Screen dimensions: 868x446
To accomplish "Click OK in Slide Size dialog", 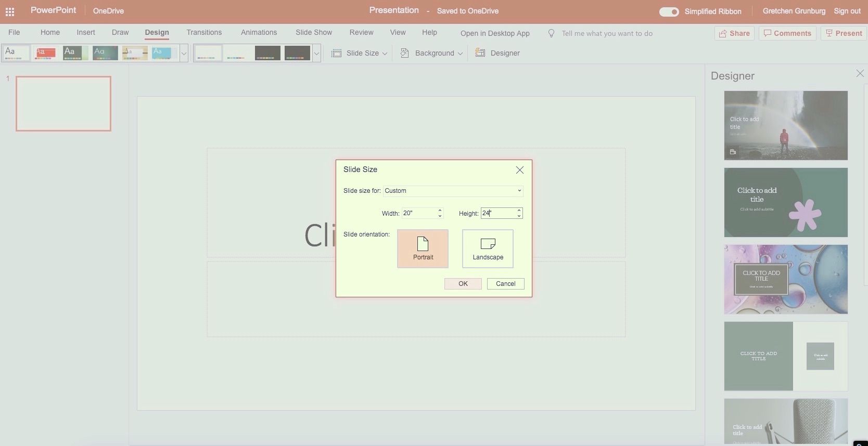I will click(463, 284).
